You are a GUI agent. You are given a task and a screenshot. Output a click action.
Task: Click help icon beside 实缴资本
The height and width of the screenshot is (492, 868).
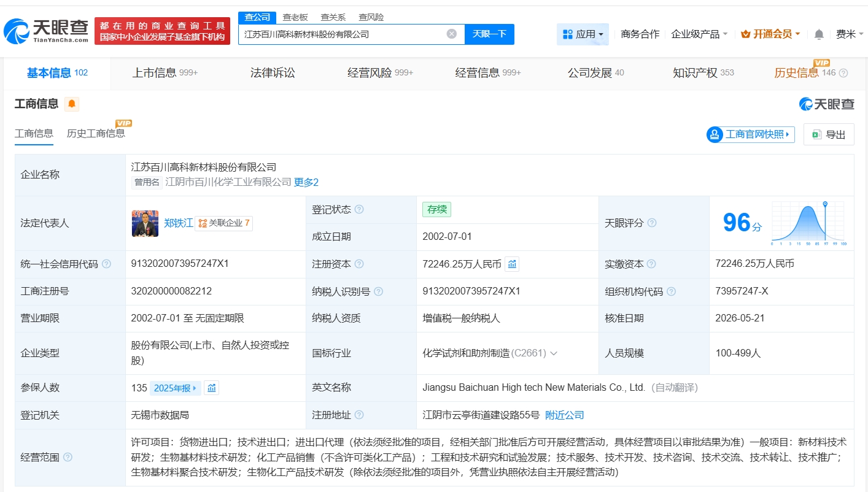pyautogui.click(x=651, y=264)
